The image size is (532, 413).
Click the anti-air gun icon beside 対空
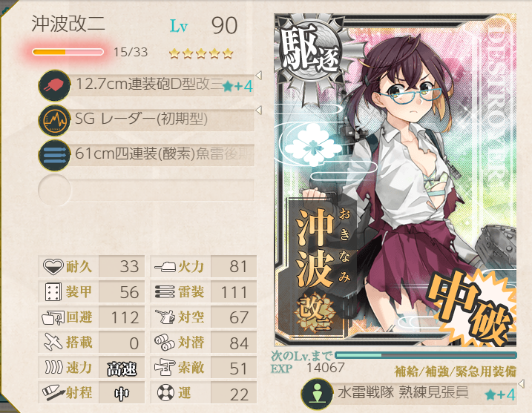pyautogui.click(x=165, y=317)
